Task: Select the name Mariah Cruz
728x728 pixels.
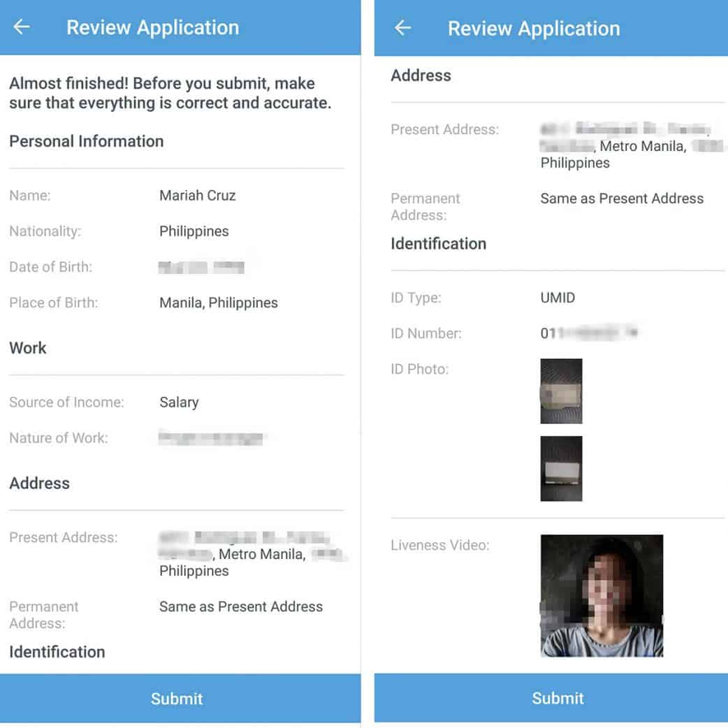Action: pos(197,196)
